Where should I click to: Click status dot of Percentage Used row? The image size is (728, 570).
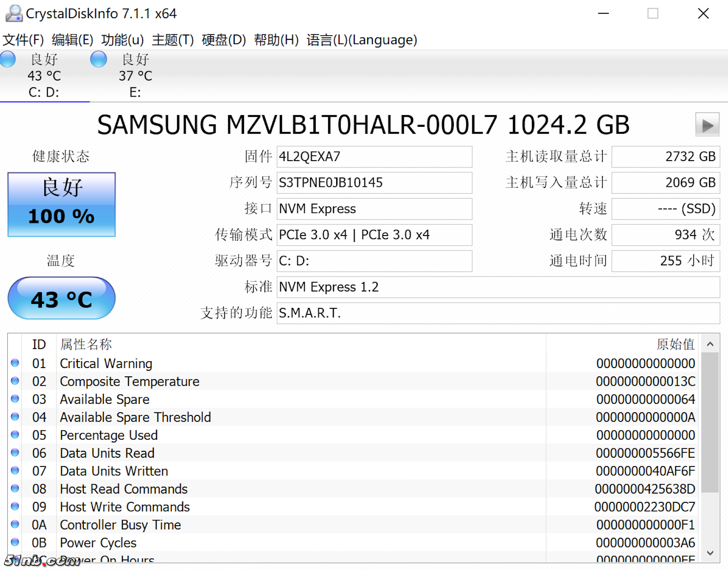click(x=15, y=435)
